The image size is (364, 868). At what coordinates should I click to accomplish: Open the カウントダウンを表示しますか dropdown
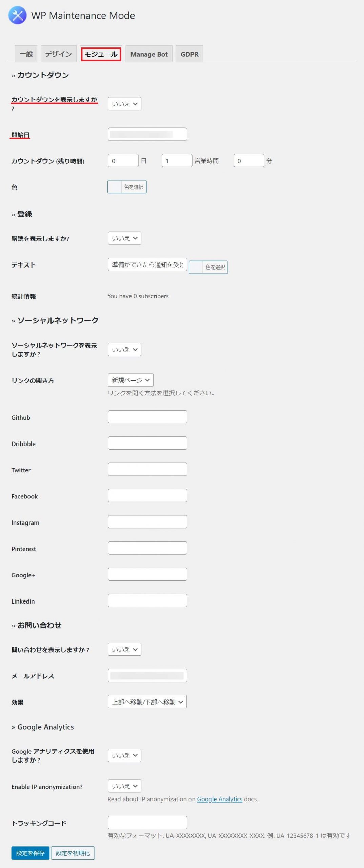tap(124, 104)
